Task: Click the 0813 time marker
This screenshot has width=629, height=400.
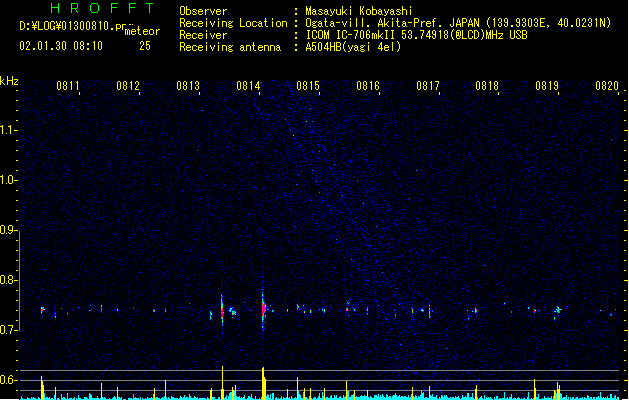Action: point(188,86)
